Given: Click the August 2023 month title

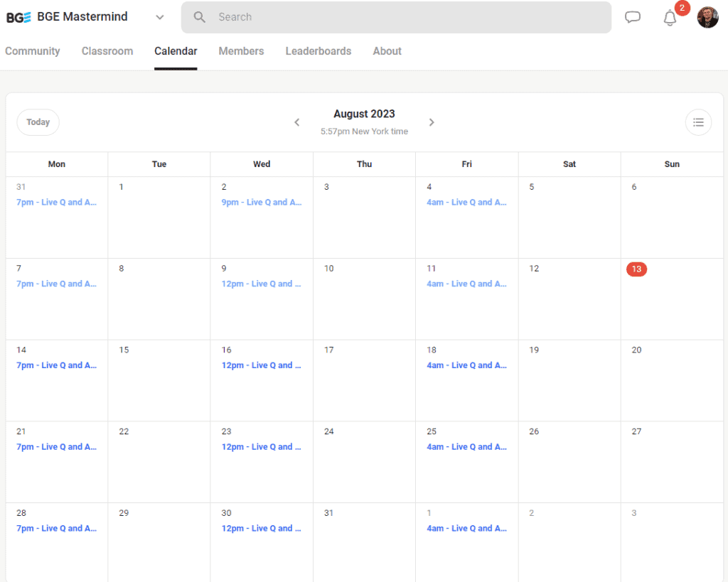Looking at the screenshot, I should pyautogui.click(x=364, y=114).
